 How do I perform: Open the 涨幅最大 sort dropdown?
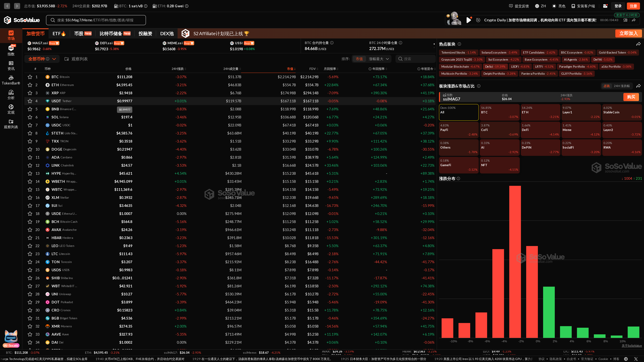click(378, 59)
